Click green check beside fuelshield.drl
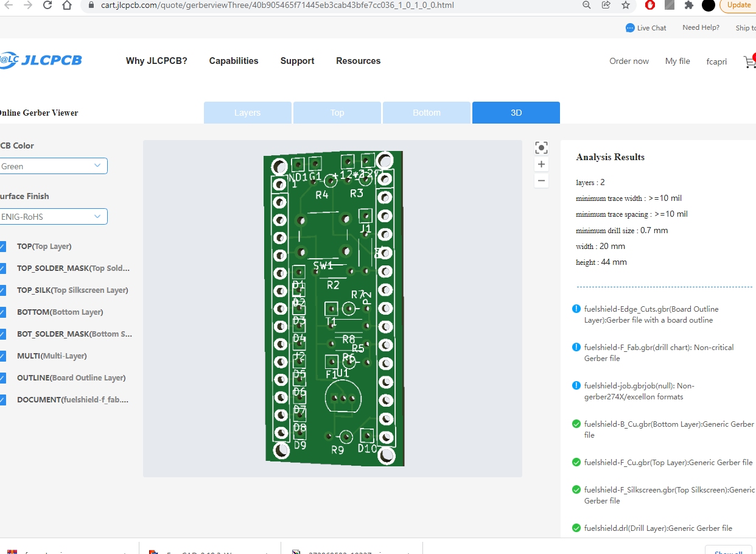The height and width of the screenshot is (554, 756). pyautogui.click(x=576, y=528)
